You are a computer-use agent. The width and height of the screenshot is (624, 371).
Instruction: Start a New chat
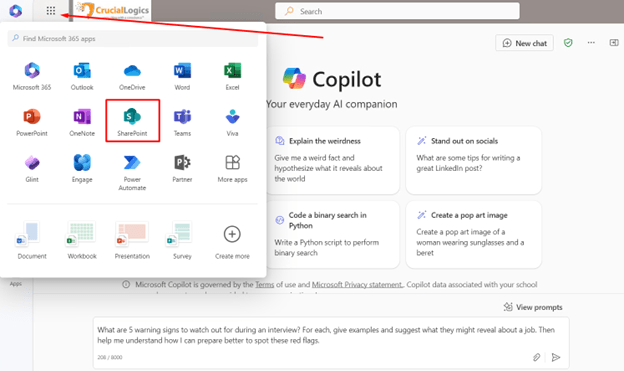click(x=525, y=43)
